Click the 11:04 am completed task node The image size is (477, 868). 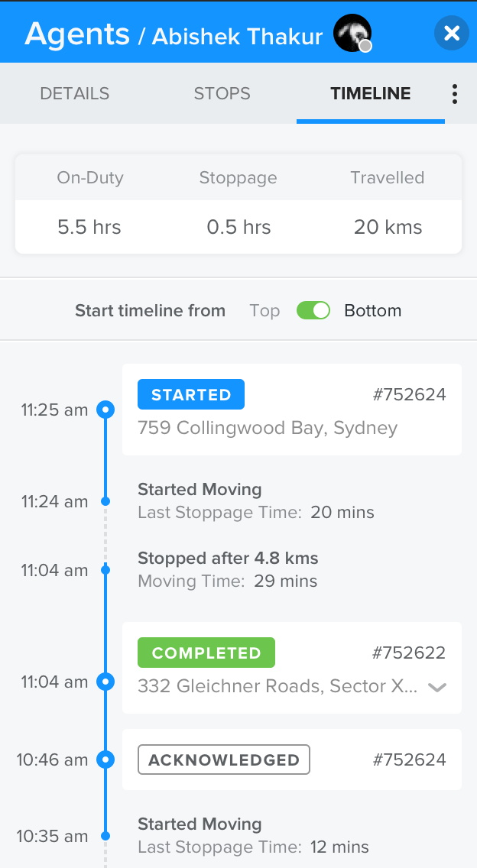pos(106,681)
